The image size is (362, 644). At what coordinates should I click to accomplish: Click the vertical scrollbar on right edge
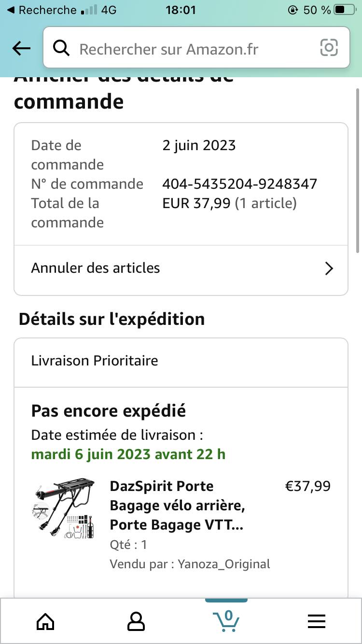click(357, 169)
